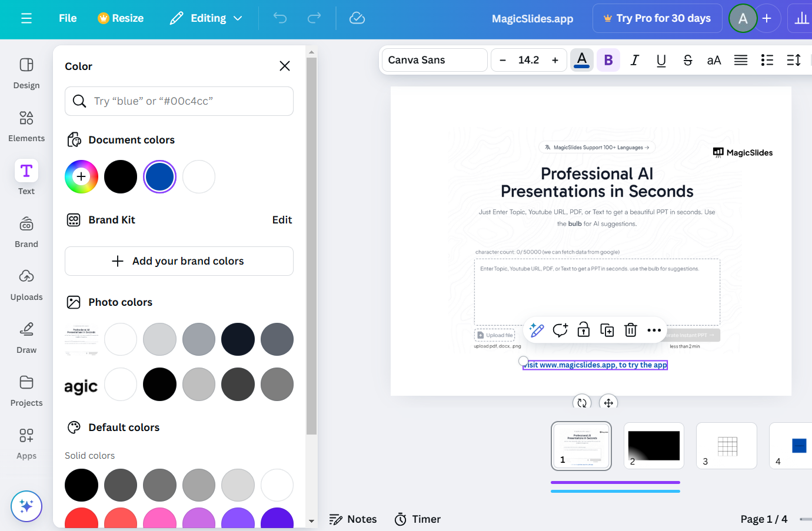Open the account avatar menu

point(743,18)
